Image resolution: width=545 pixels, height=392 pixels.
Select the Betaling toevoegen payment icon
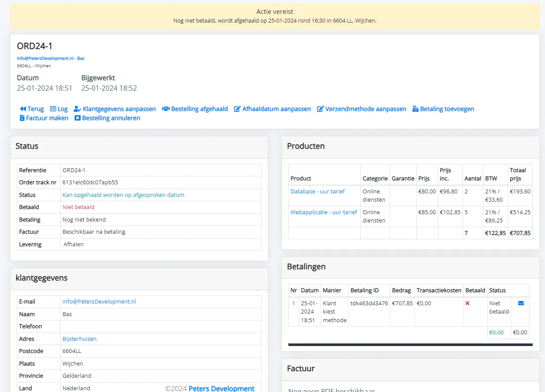point(417,109)
